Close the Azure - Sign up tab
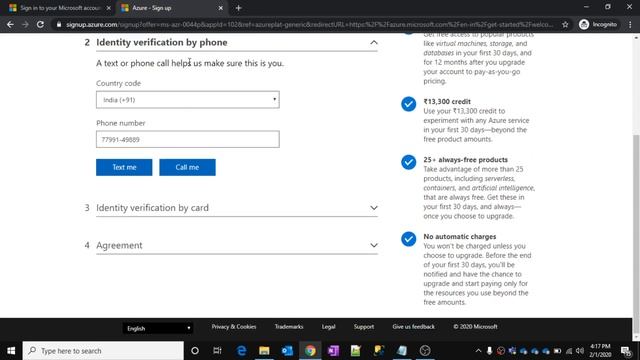This screenshot has height=360, width=640. [x=220, y=8]
